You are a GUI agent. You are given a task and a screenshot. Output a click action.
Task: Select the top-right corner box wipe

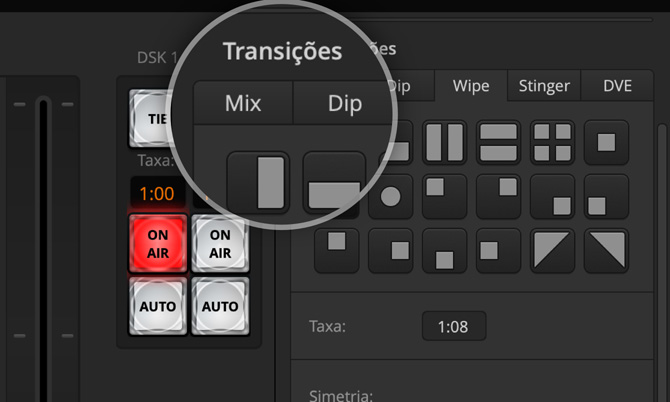tap(499, 196)
